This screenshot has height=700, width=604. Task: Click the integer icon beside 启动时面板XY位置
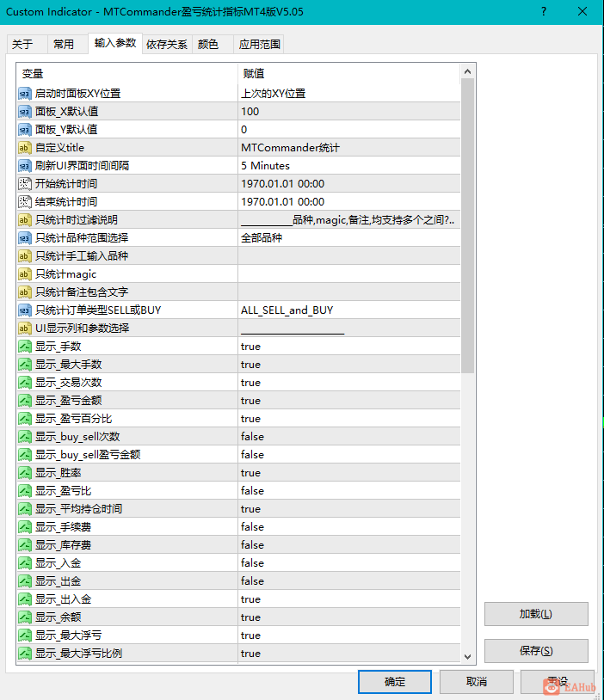pyautogui.click(x=25, y=94)
